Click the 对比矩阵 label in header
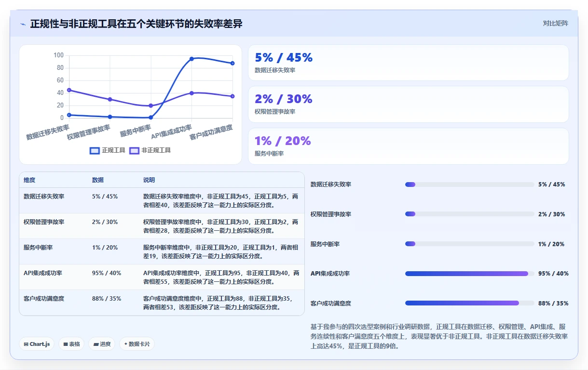588x370 pixels. pyautogui.click(x=555, y=23)
